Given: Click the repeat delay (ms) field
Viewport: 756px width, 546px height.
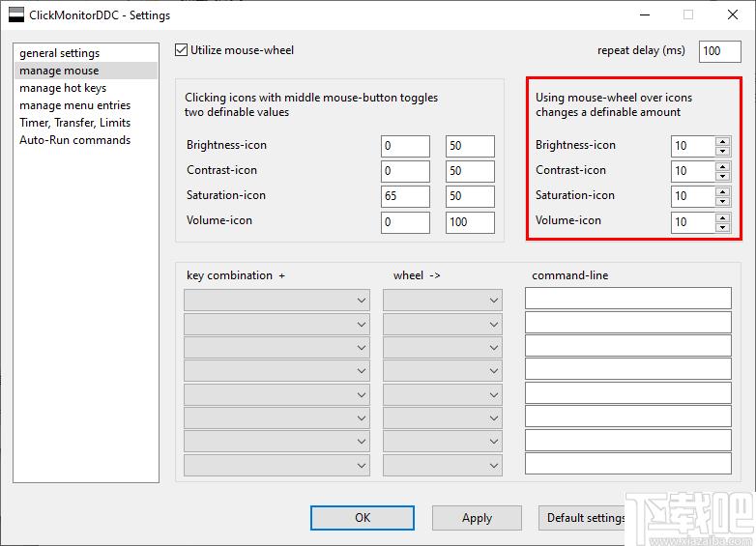Looking at the screenshot, I should pos(720,51).
